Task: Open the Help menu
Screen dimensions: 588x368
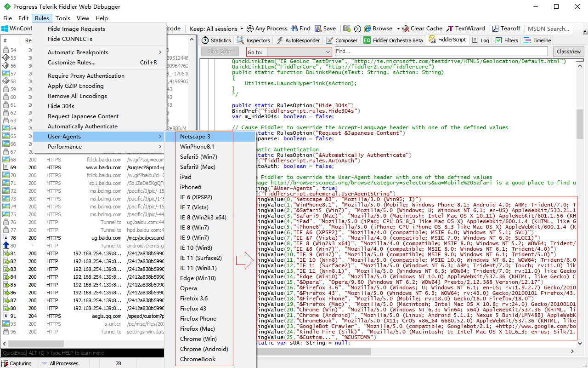Action: [102, 18]
